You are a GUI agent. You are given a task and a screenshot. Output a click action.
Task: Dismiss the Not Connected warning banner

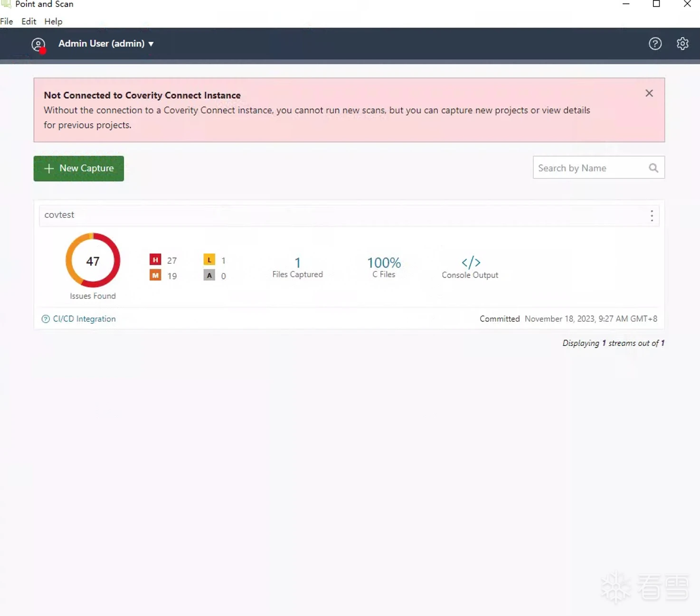tap(649, 93)
